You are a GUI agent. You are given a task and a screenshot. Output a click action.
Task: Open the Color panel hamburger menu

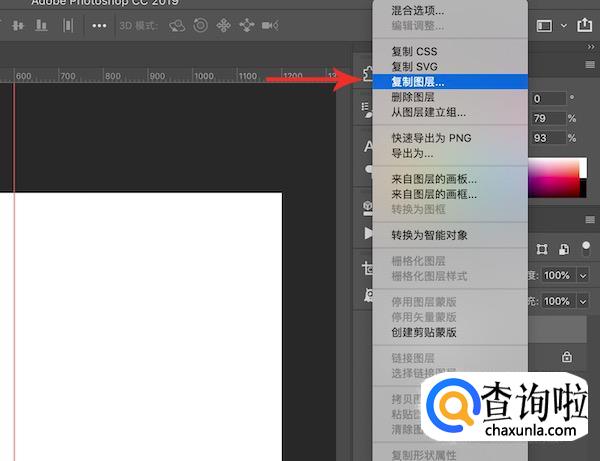pyautogui.click(x=589, y=65)
